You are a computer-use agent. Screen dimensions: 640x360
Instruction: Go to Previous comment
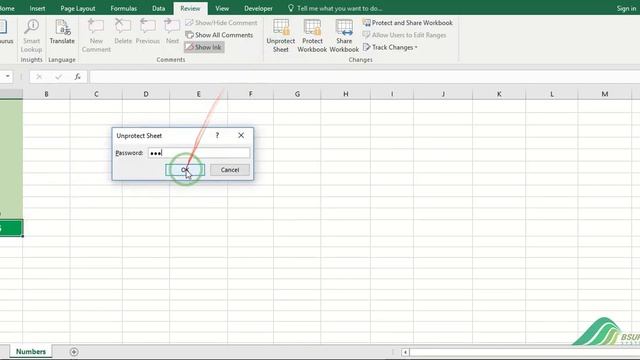point(147,32)
